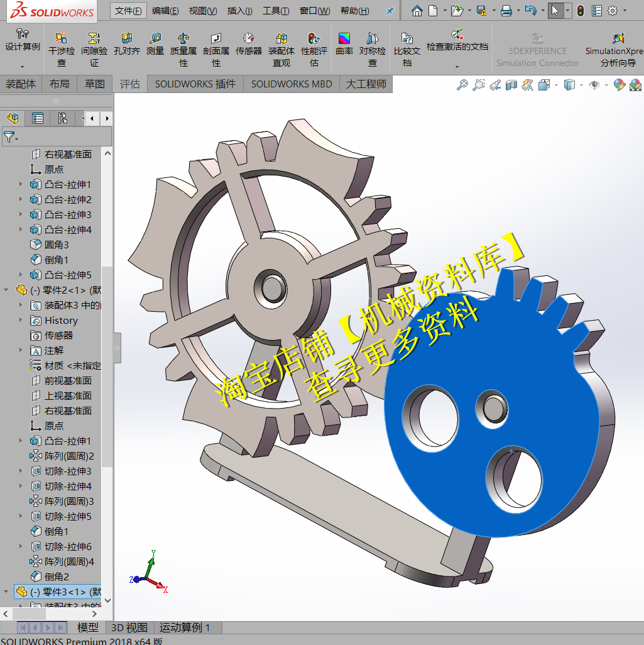This screenshot has width=644, height=645.
Task: Open the 视图(V) menu
Action: (203, 11)
